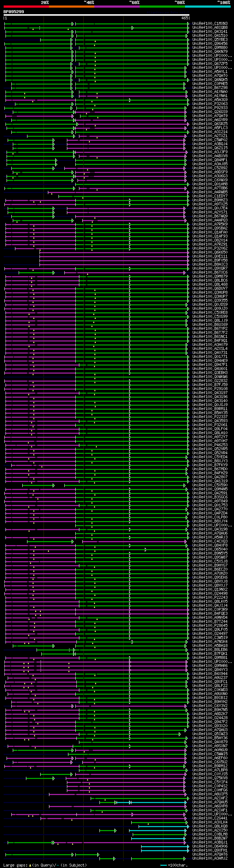Select label UniRef100_A1YNA0
234x868 pixels.
[210, 92]
